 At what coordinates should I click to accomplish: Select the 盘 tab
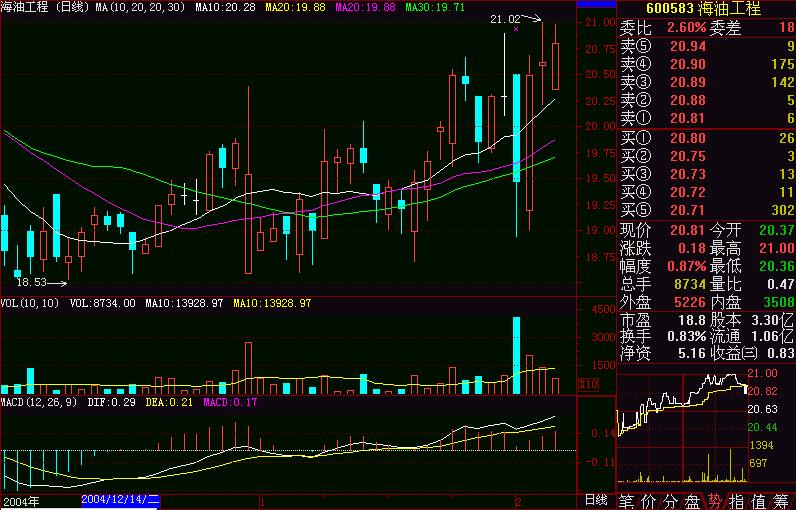(x=692, y=500)
